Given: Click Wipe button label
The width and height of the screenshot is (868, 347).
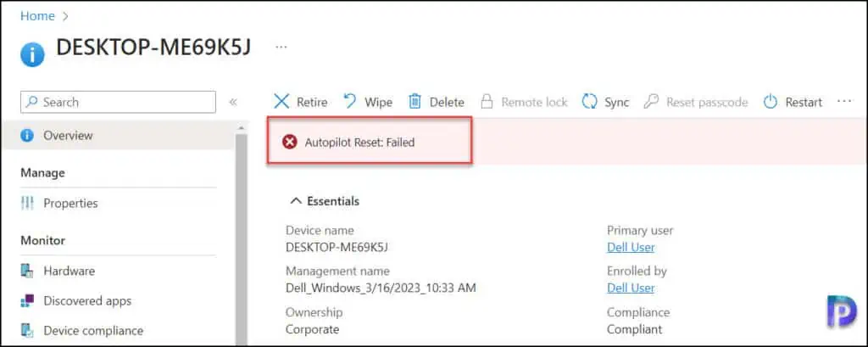Looking at the screenshot, I should pyautogui.click(x=378, y=102).
